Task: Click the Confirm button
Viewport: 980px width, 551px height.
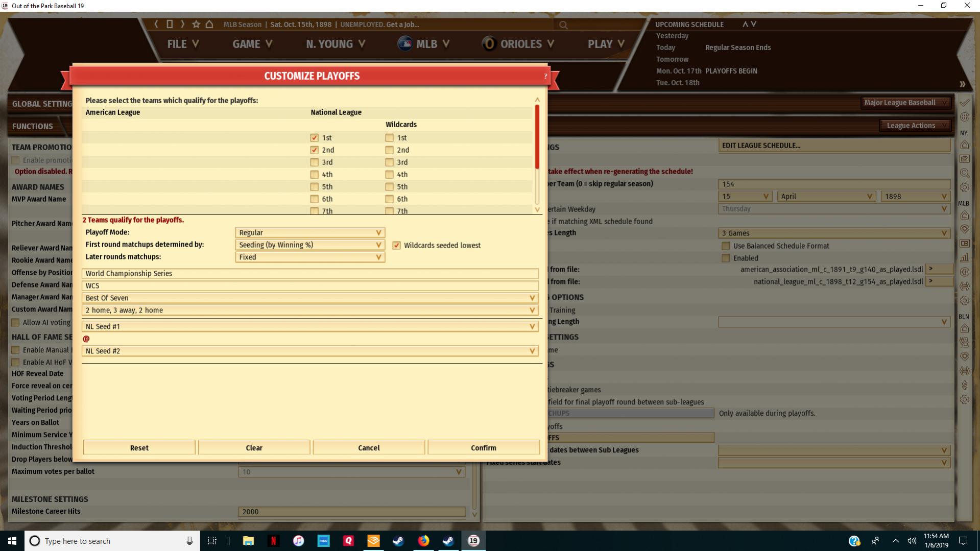Action: pyautogui.click(x=484, y=448)
